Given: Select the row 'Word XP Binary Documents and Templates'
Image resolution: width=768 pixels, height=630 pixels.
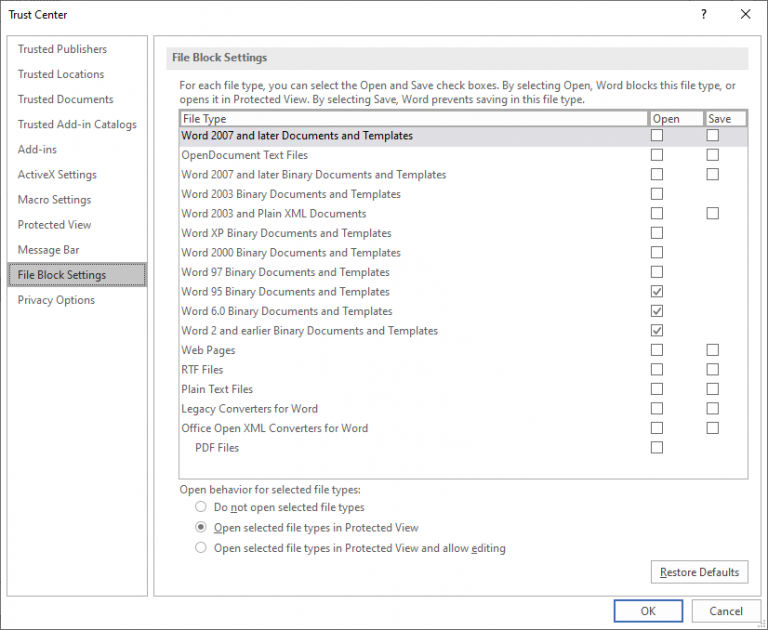Looking at the screenshot, I should click(x=463, y=233).
